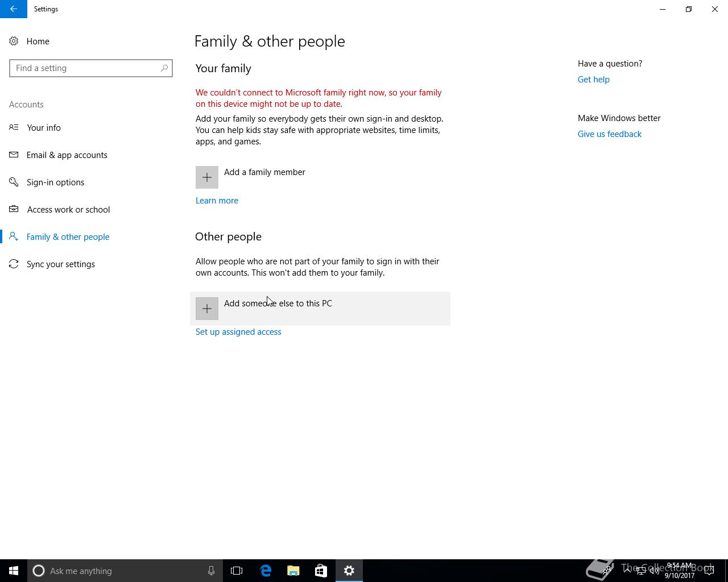The image size is (728, 582).
Task: Click the search magnifier in Find a setting
Action: point(164,68)
